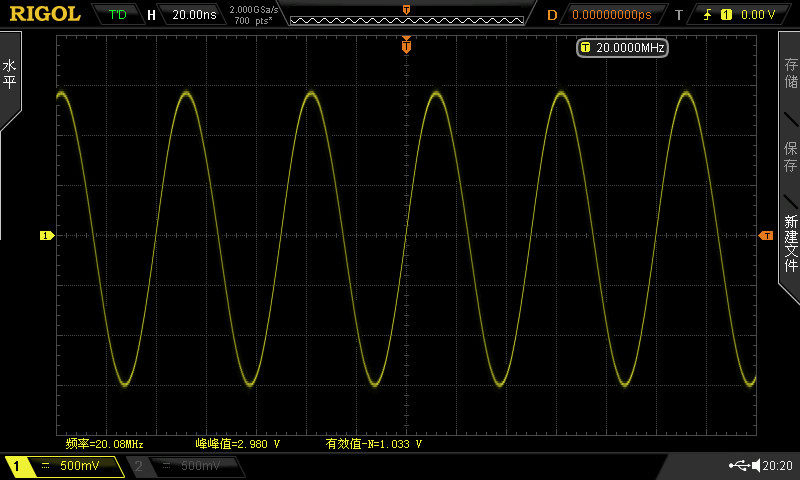
Task: Select the 20.00ns horizontal timebase readout
Action: [194, 15]
